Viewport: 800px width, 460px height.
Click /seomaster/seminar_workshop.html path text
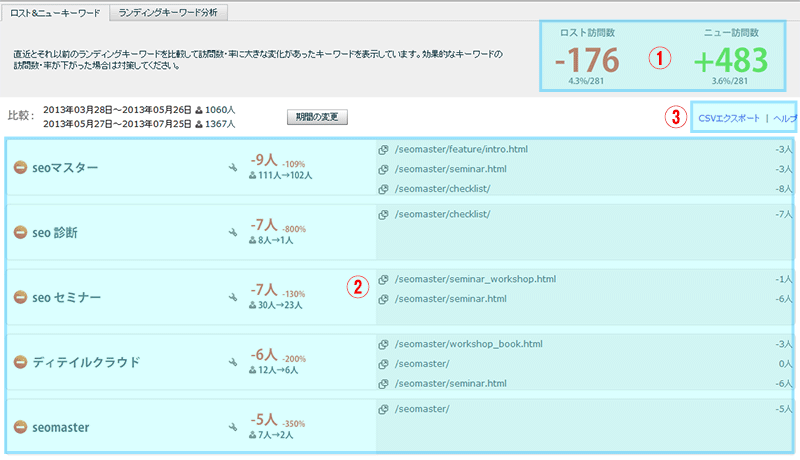click(476, 279)
